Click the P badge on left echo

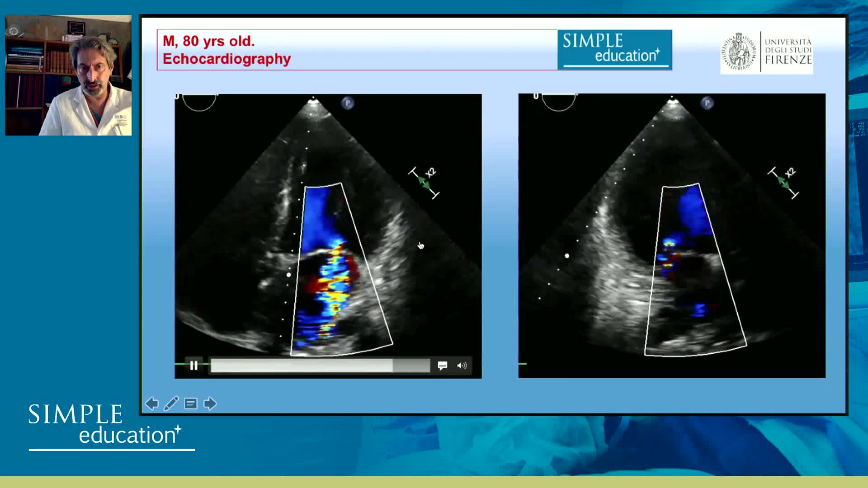(x=348, y=103)
